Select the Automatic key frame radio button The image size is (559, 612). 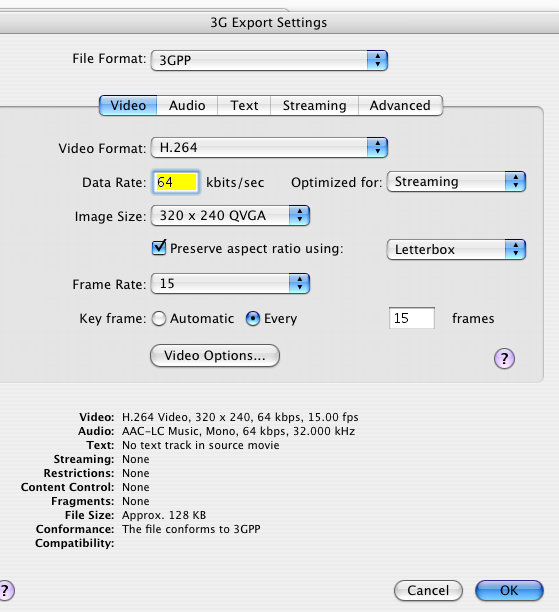(x=159, y=318)
